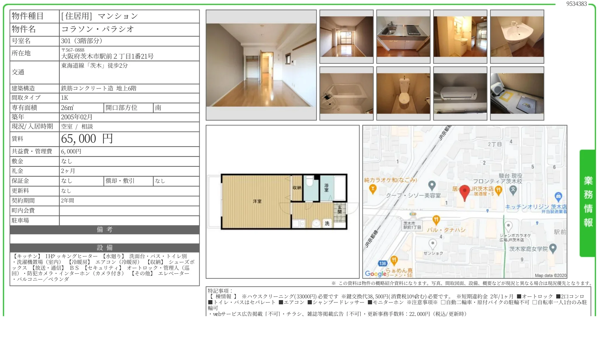Open the large main room photo

tap(261, 65)
